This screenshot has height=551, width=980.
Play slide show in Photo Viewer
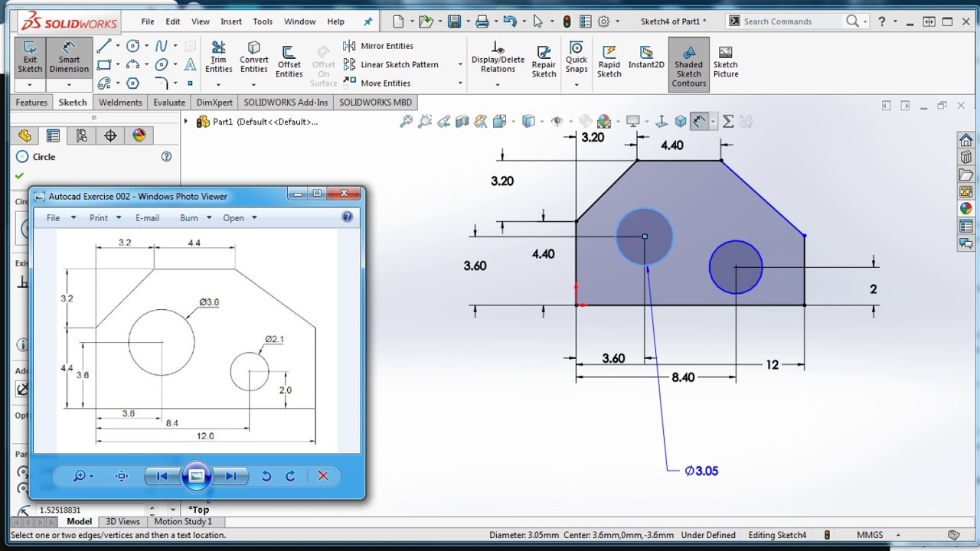pos(196,476)
